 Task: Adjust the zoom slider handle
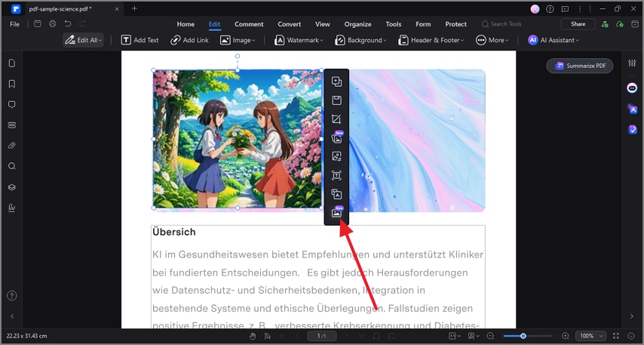click(523, 336)
